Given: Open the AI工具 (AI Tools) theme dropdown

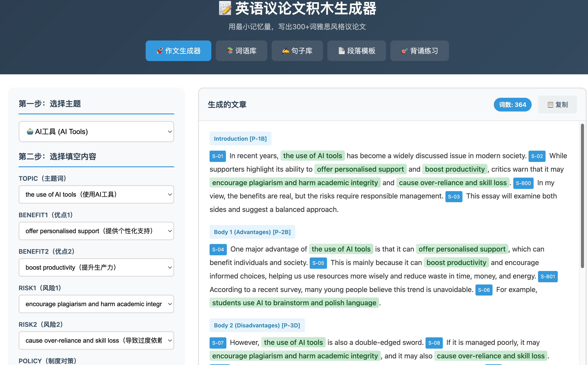Looking at the screenshot, I should click(x=96, y=132).
